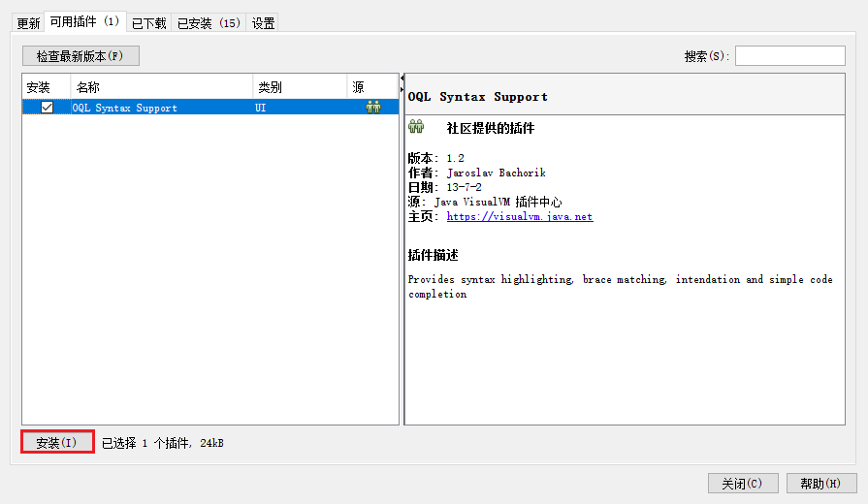The width and height of the screenshot is (868, 504).
Task: Open help via the 帮助(H) button
Action: click(814, 483)
